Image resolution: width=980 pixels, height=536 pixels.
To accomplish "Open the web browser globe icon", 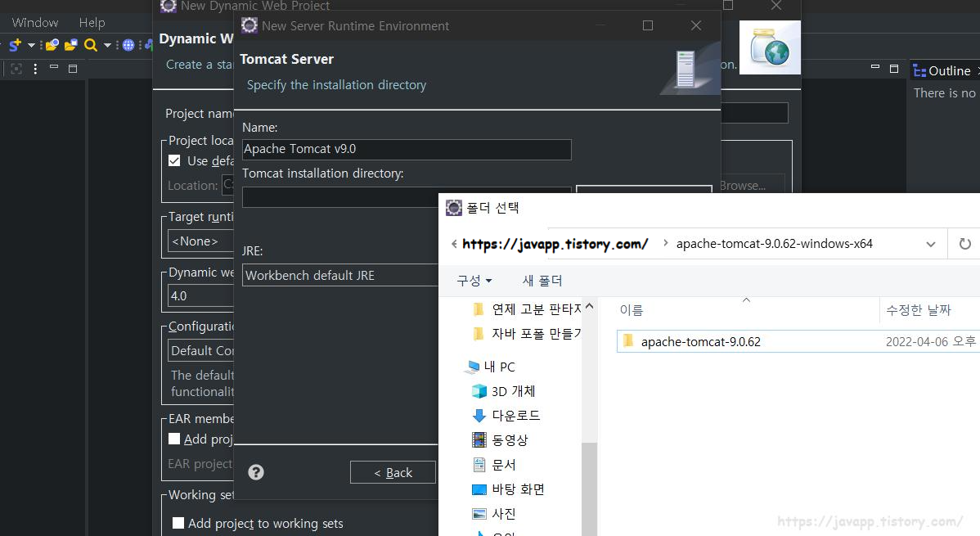I will 128,45.
